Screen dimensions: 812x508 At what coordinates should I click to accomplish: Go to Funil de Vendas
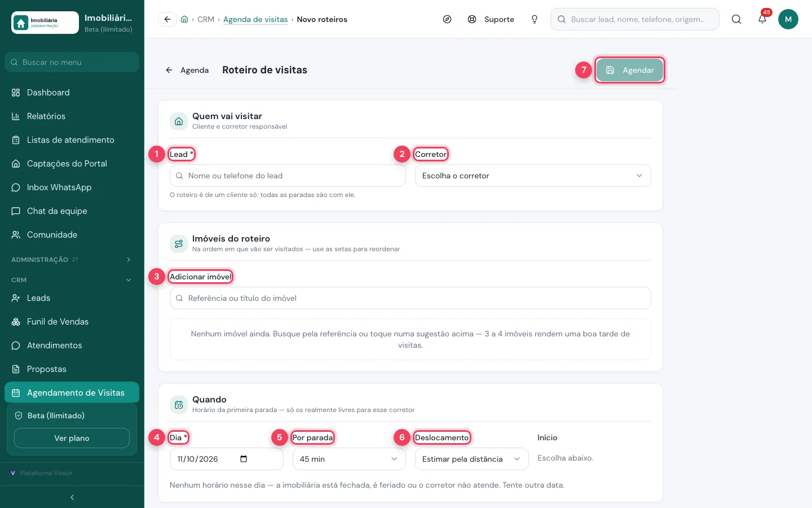click(x=72, y=322)
